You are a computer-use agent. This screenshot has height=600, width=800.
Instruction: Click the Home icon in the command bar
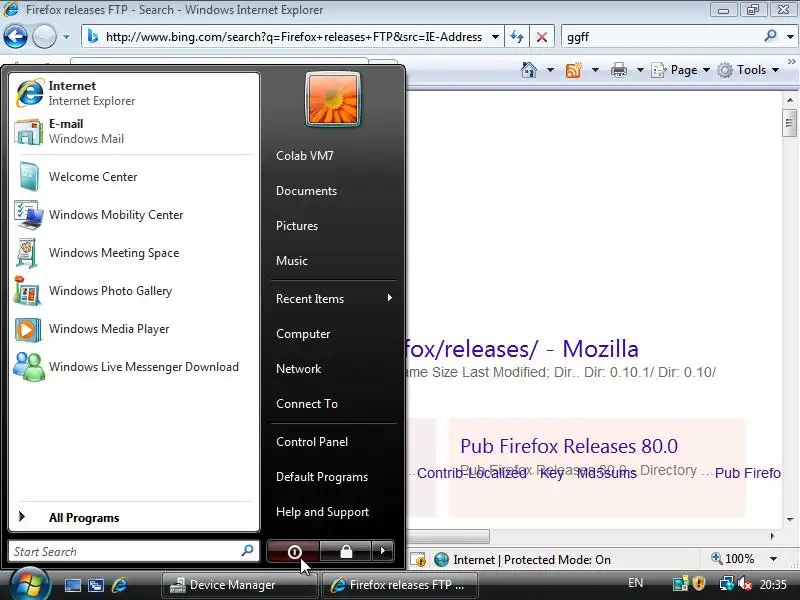[529, 69]
